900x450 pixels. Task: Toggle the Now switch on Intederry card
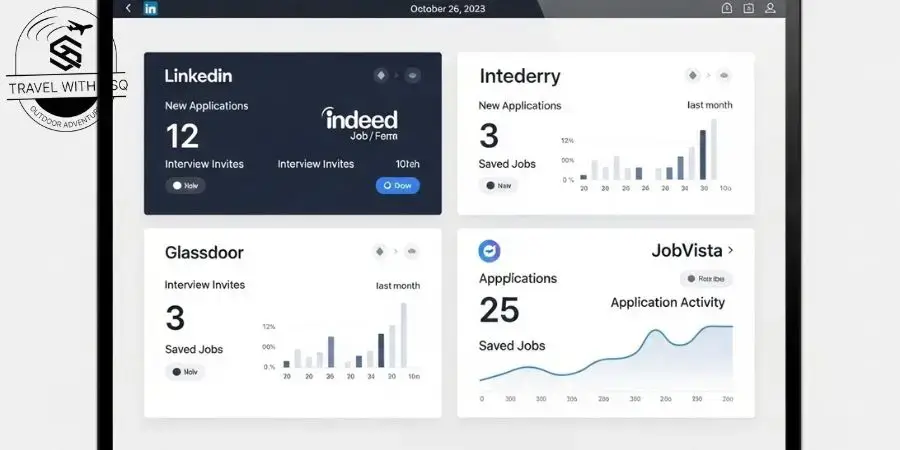tap(498, 185)
